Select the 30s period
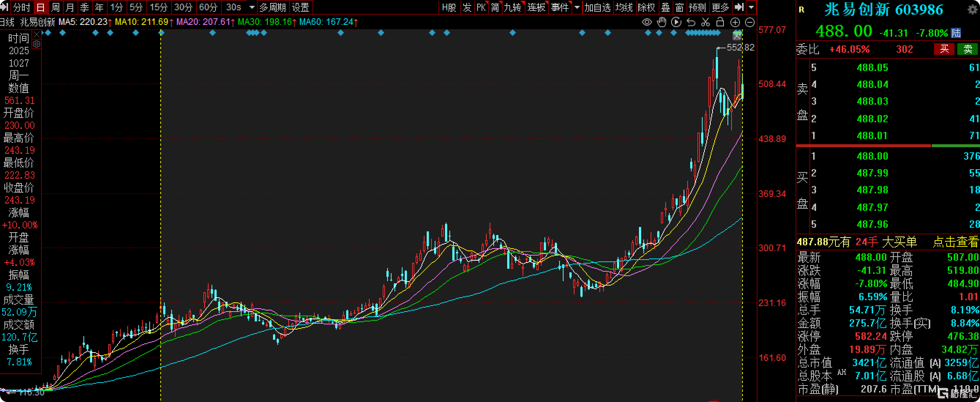Screen dimensions: 980x402 click(x=233, y=7)
